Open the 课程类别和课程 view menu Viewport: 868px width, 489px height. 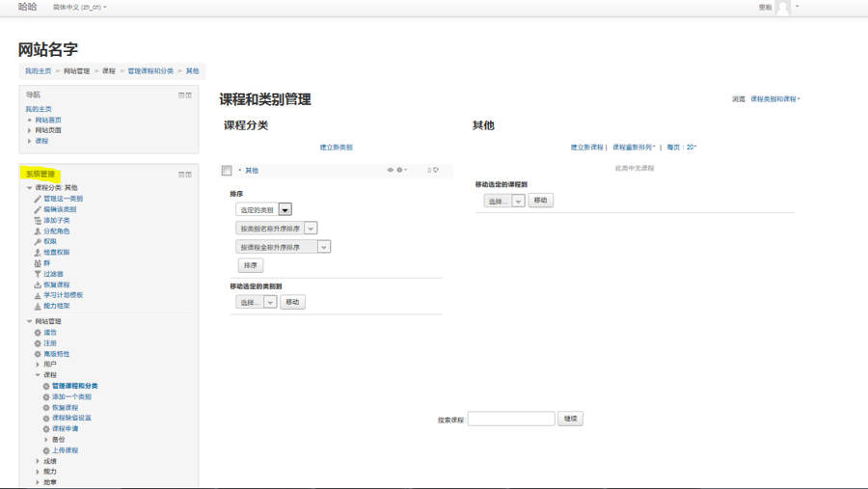[x=775, y=99]
